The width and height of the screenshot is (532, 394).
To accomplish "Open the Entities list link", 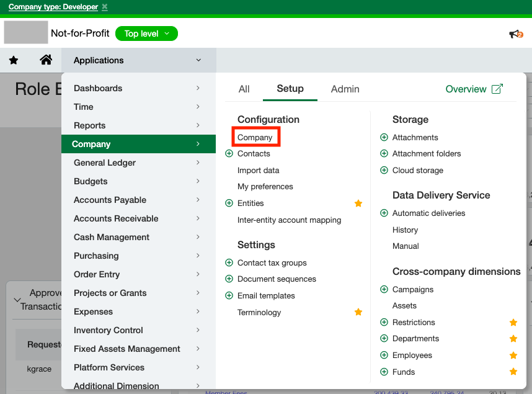I will pos(250,203).
